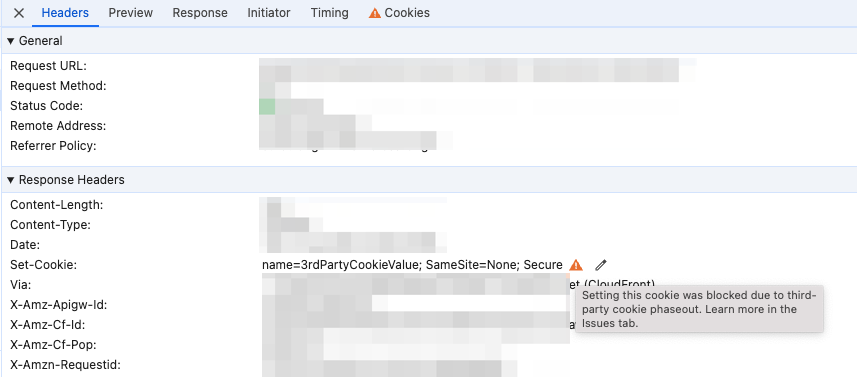Screen dimensions: 857x377
Task: Select the Headers tab
Action: pyautogui.click(x=65, y=13)
